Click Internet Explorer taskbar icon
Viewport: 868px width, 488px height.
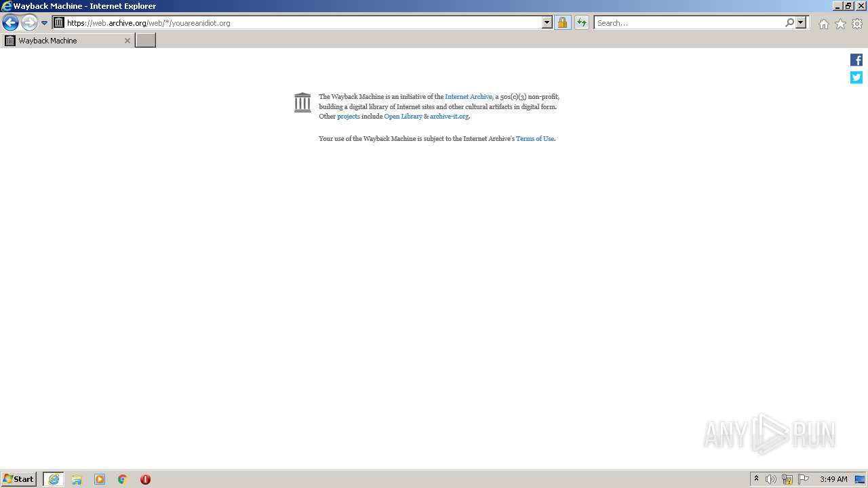point(54,479)
